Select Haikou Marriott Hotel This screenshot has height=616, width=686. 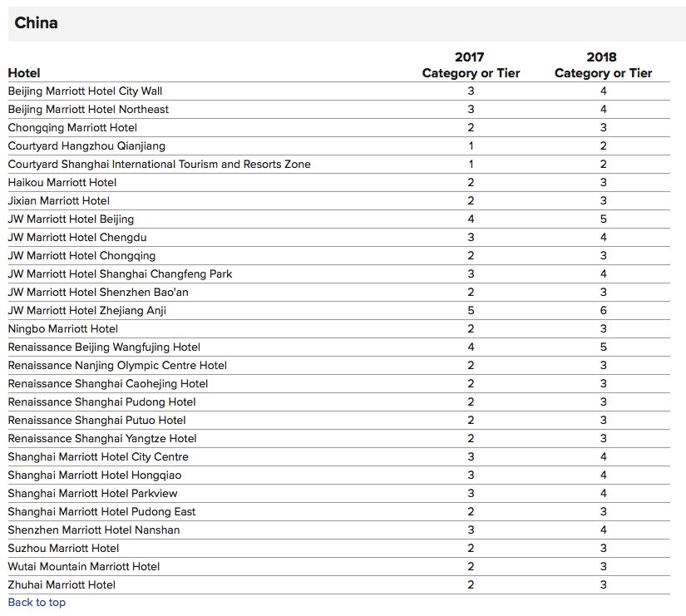pos(62,182)
